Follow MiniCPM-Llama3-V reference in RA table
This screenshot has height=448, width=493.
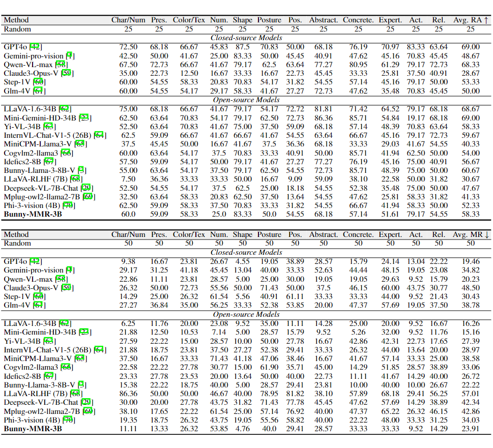80,144
